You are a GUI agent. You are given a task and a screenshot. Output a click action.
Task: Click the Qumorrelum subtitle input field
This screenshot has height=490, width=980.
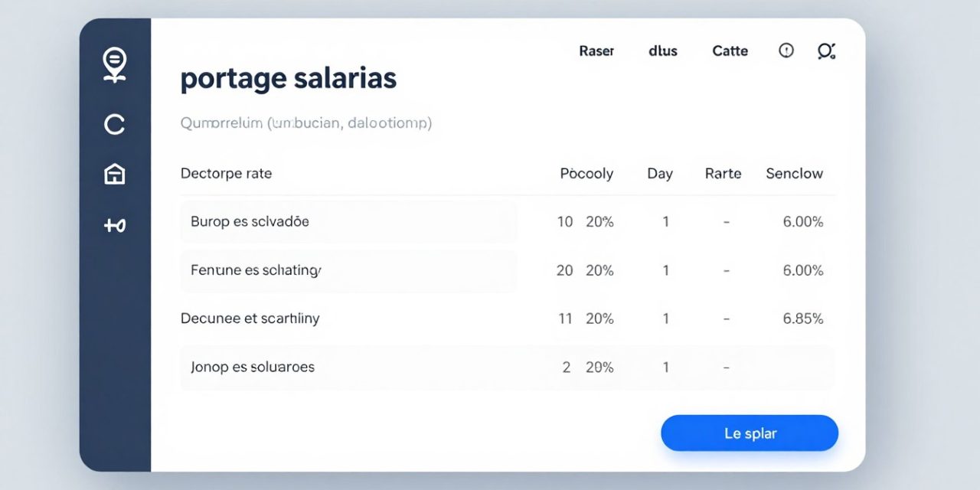[x=305, y=122]
